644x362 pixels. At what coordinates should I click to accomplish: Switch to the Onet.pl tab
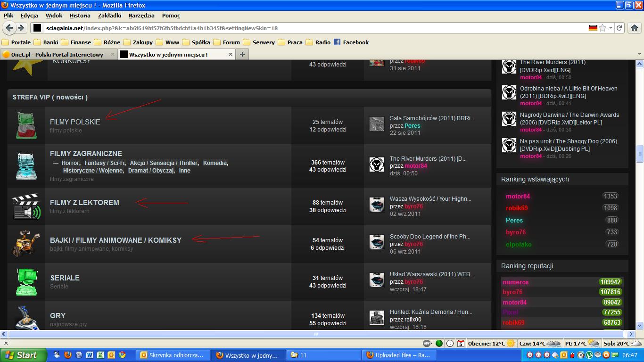tap(57, 54)
